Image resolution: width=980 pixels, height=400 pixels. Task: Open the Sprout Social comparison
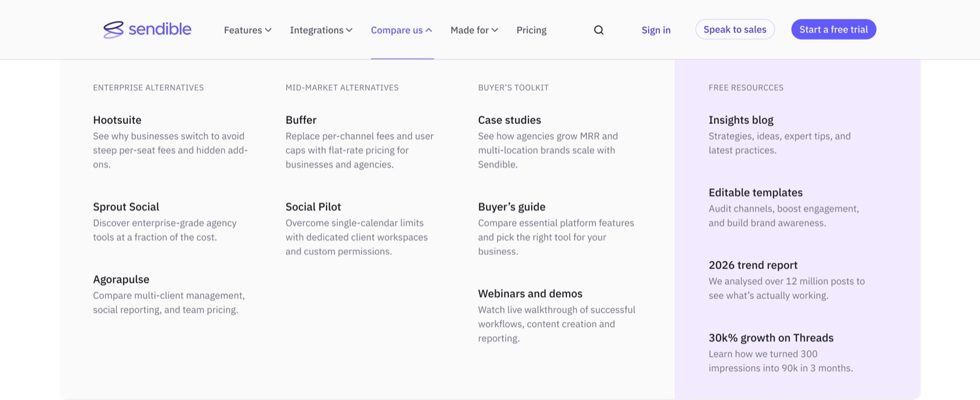[x=126, y=207]
